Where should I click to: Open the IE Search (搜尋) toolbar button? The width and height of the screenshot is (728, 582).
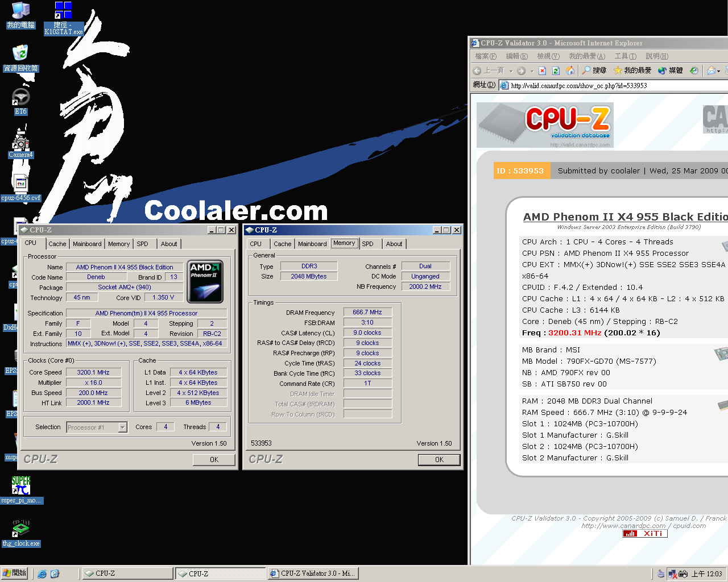click(x=594, y=70)
